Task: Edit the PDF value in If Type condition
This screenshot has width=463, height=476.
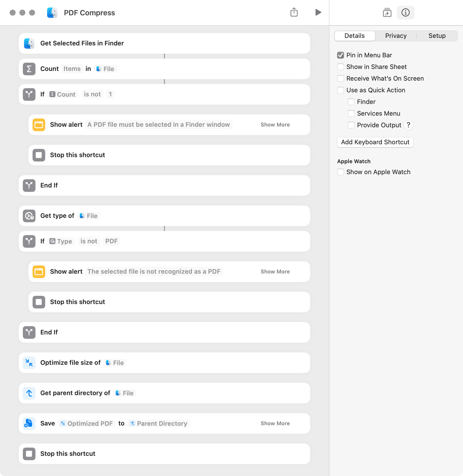Action: (x=111, y=241)
